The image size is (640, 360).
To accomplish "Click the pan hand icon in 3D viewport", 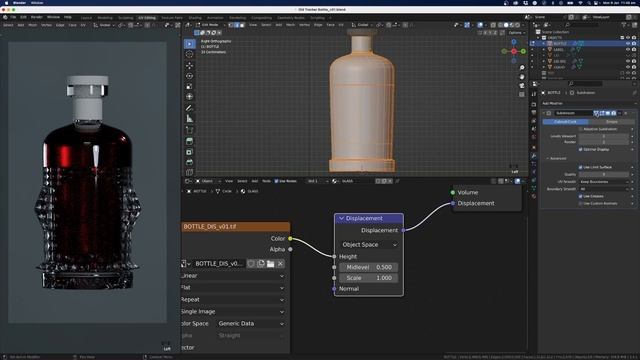I will 522,76.
